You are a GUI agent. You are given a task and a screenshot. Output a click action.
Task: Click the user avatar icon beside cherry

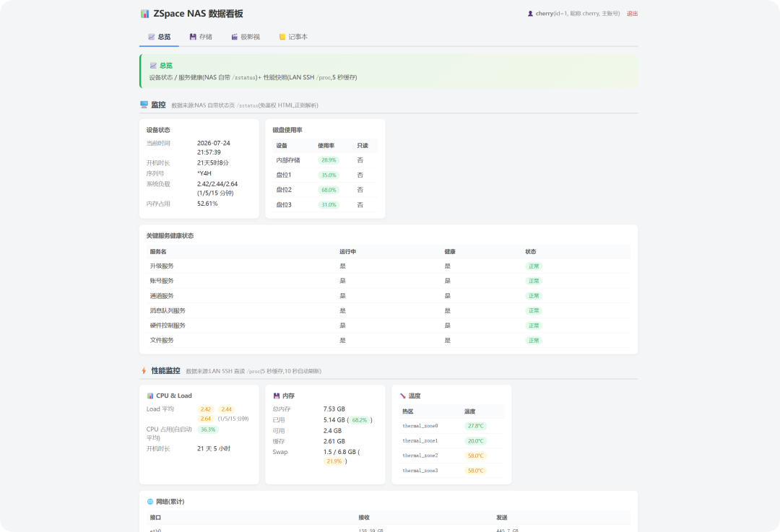point(530,14)
